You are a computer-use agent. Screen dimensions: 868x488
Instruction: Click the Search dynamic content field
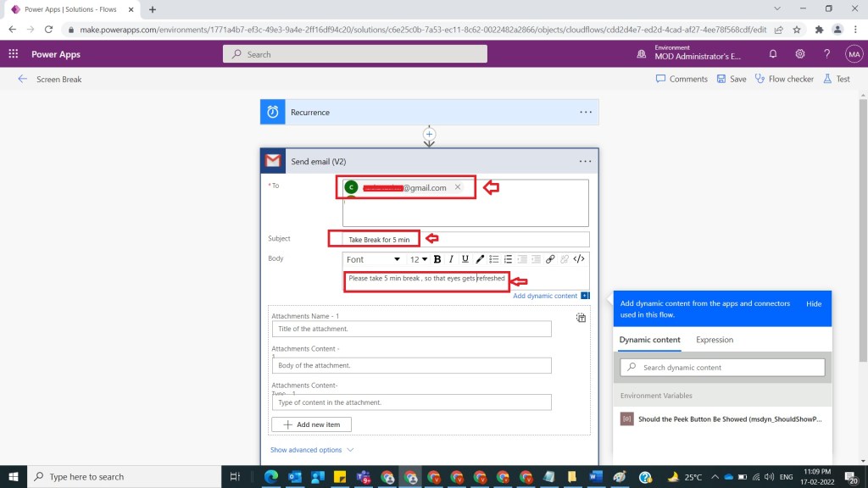[722, 368]
